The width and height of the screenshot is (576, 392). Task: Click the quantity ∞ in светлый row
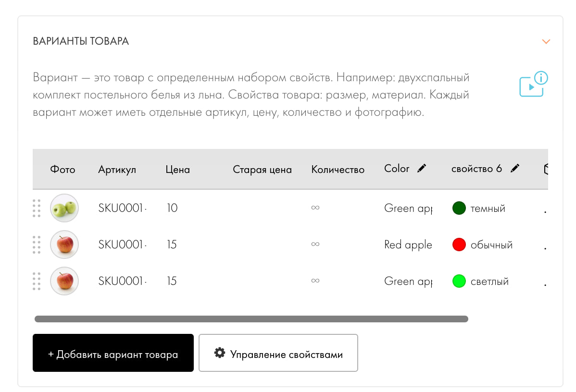point(315,281)
